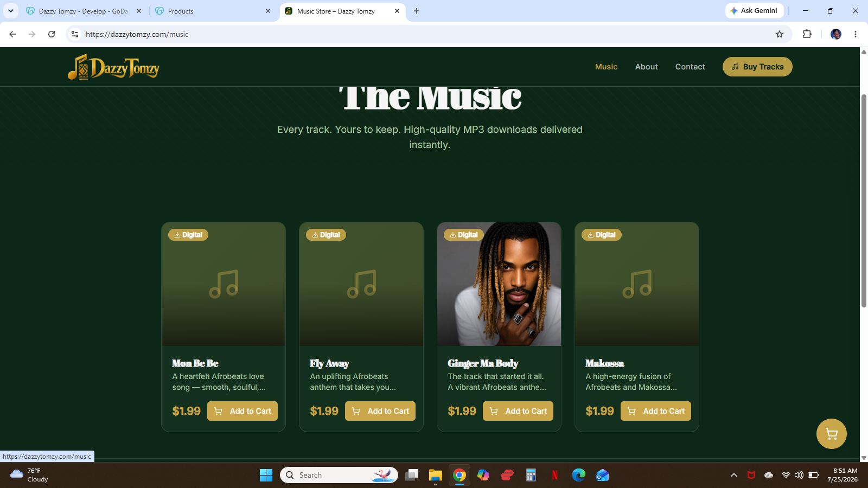
Task: Open the Fly Away cover placeholder
Action: 361,284
